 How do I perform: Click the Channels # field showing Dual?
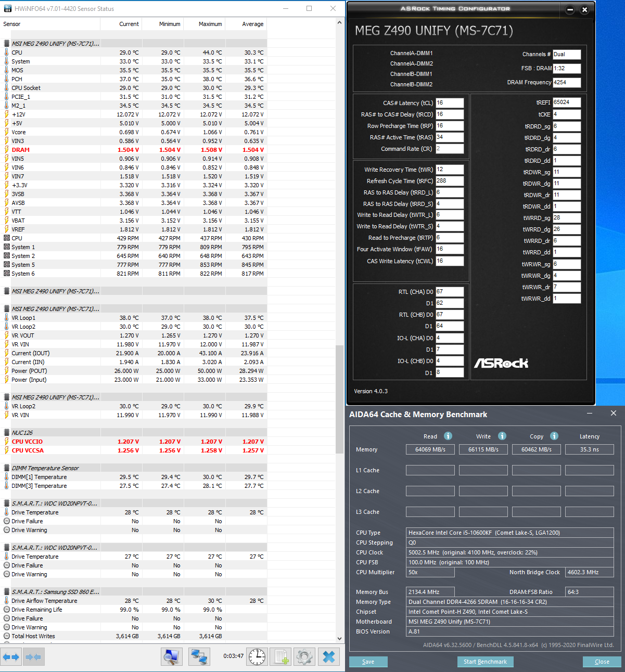[567, 54]
